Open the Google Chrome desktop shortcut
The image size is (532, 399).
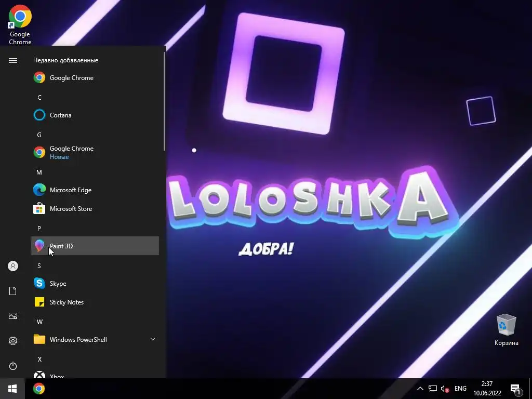coord(20,25)
